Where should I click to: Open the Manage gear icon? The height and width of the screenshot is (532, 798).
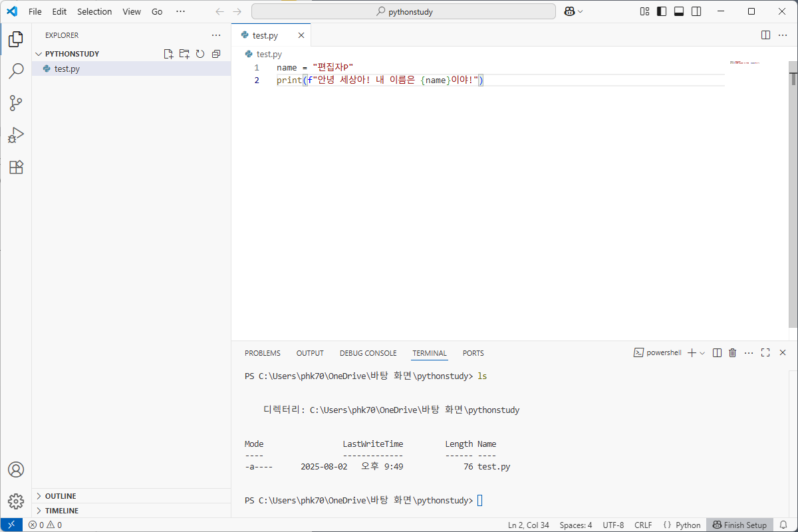[x=16, y=501]
